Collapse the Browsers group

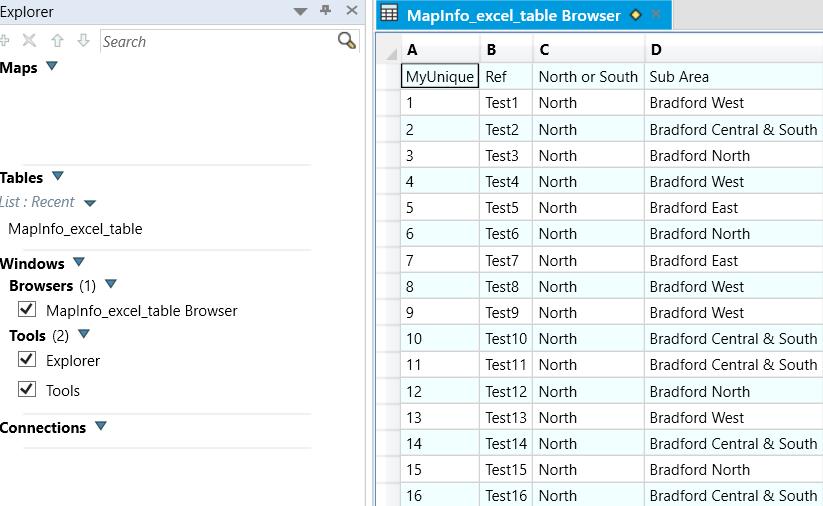111,285
